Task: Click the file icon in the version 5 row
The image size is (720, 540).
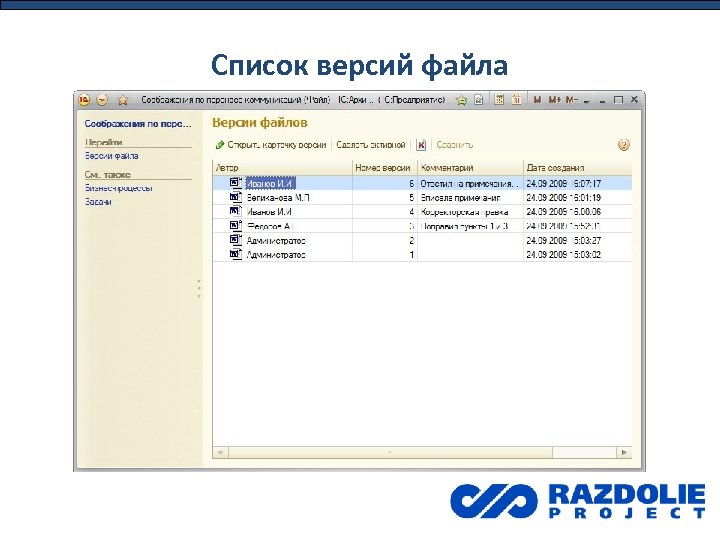Action: pyautogui.click(x=236, y=197)
